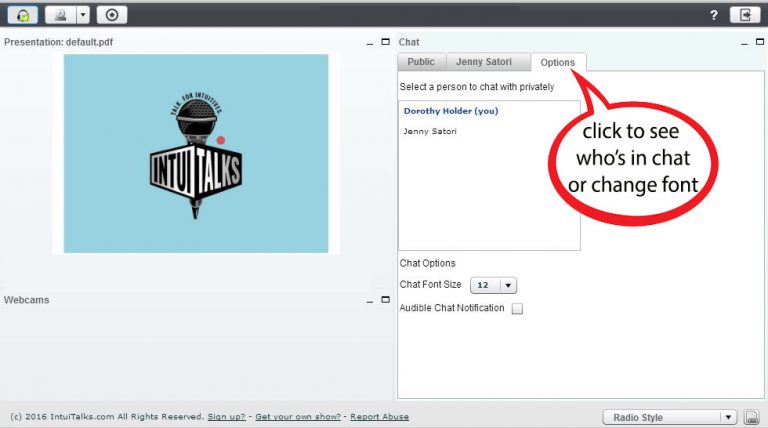The height and width of the screenshot is (428, 768).
Task: Open the help question mark
Action: click(714, 15)
